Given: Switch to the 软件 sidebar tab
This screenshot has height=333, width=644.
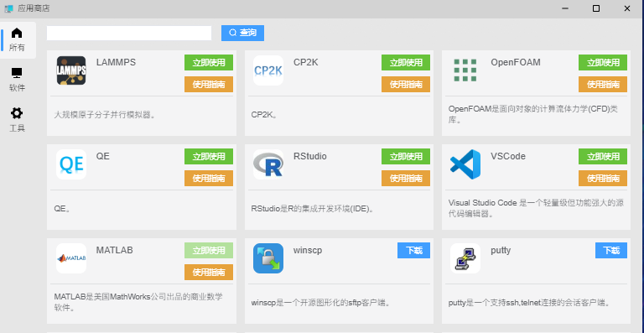Looking at the screenshot, I should [17, 80].
